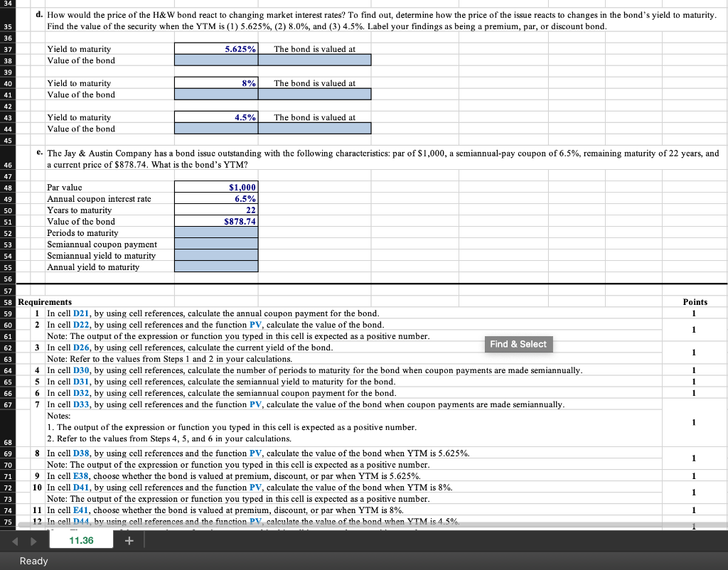Go to next sheet with right arrow
The width and height of the screenshot is (728, 570).
(33, 542)
